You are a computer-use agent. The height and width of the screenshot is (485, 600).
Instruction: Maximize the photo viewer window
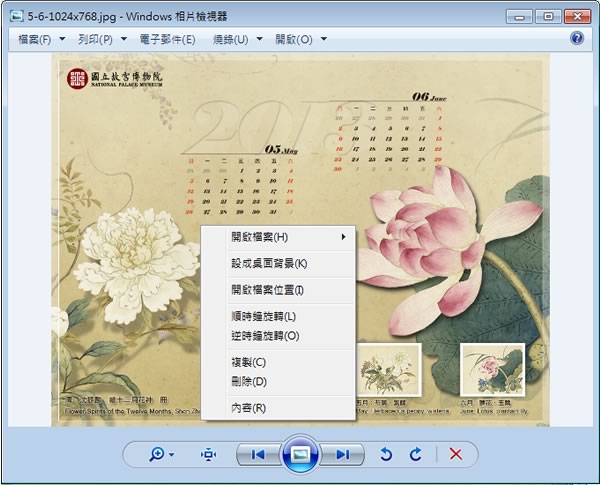pos(548,16)
